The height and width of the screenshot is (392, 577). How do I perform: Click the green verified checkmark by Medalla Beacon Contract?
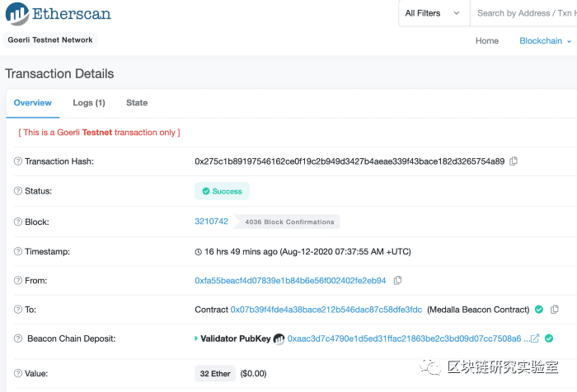coord(539,310)
